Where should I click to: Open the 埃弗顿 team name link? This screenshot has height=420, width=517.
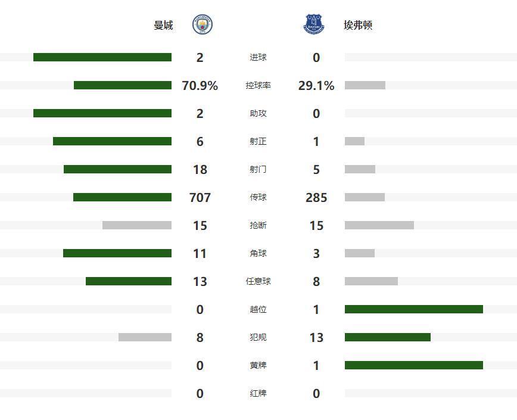click(x=358, y=26)
